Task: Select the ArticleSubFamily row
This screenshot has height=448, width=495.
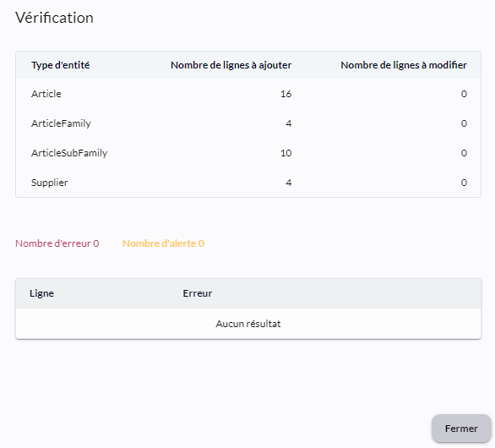Action: click(x=248, y=153)
